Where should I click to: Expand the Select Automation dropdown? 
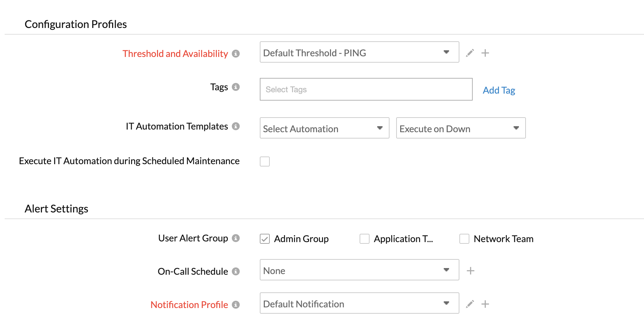coord(324,128)
